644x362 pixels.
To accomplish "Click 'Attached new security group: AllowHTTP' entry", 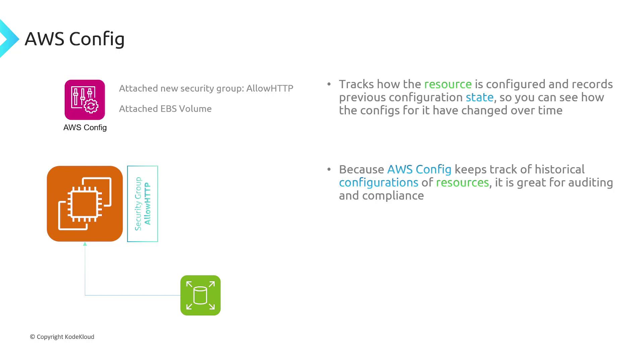I will (206, 88).
